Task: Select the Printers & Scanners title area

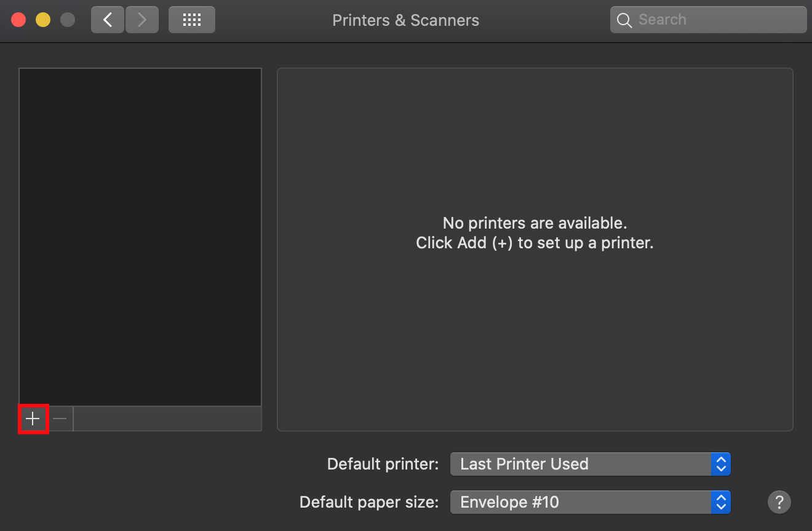Action: [x=405, y=20]
